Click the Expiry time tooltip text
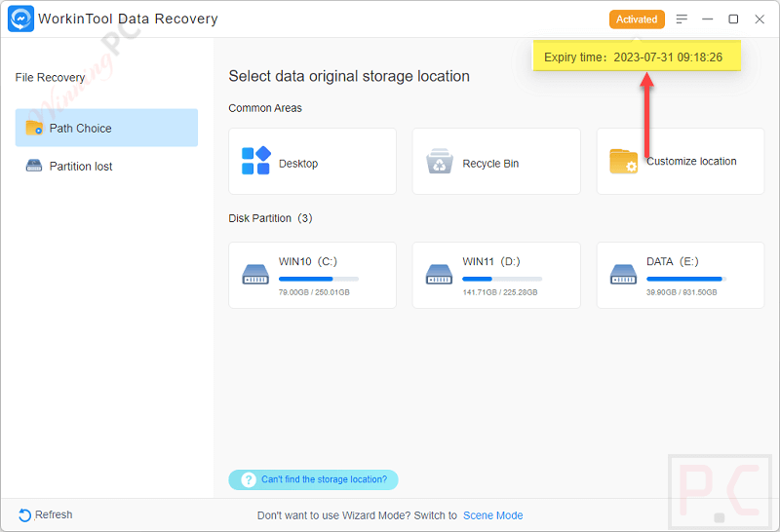This screenshot has height=532, width=780. pos(633,57)
